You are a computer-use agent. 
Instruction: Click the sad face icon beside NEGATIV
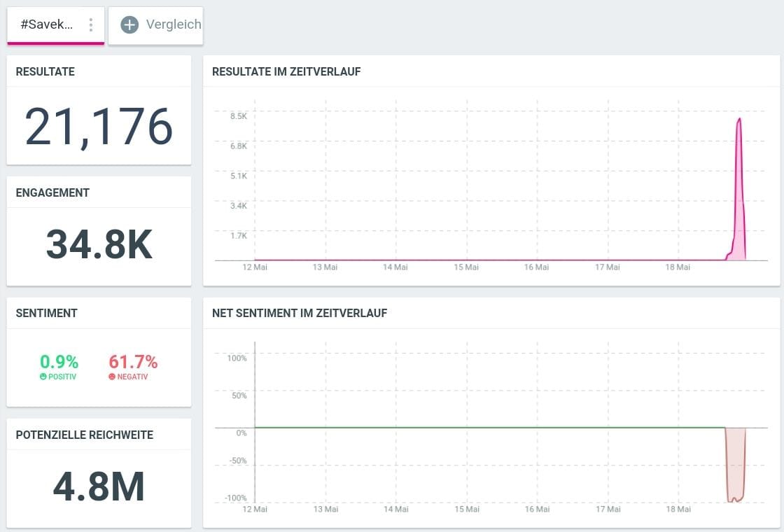(x=112, y=377)
